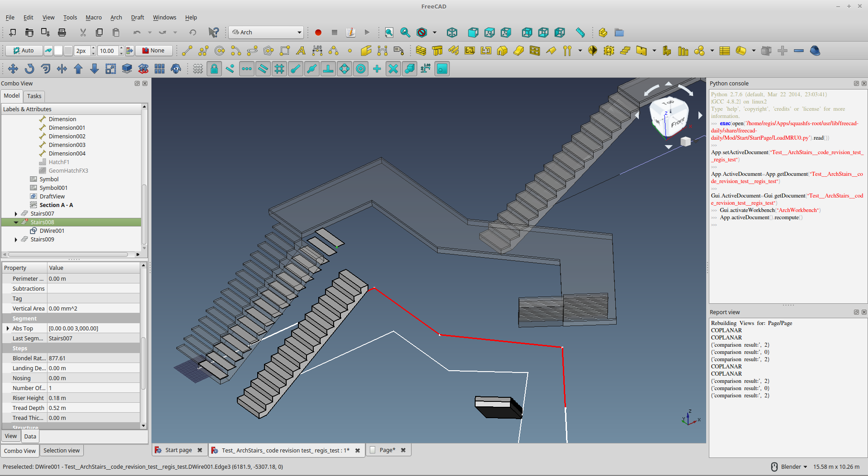Click the measure distance ruler icon
The height and width of the screenshot is (476, 868).
(580, 33)
